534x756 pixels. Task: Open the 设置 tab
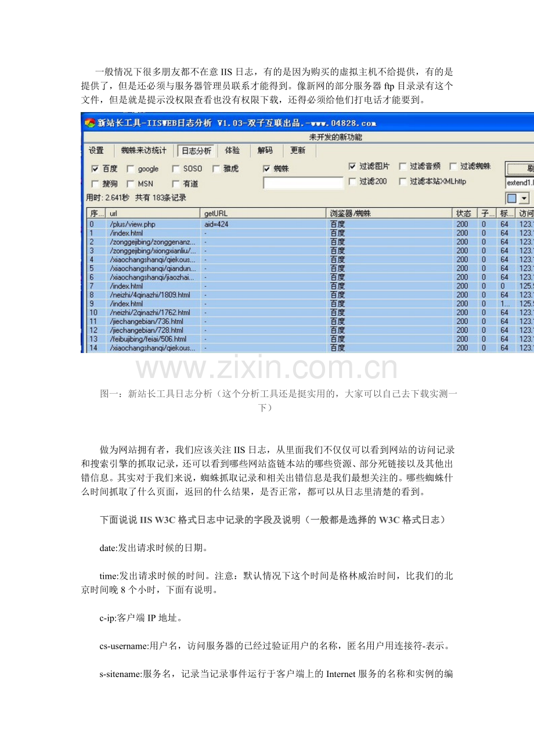96,151
